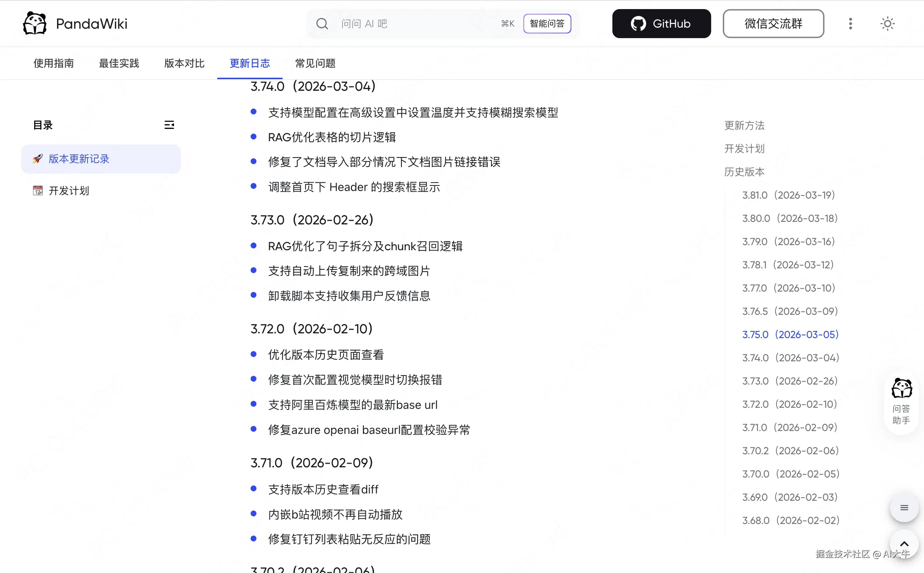Switch to 常见问题 tab
This screenshot has width=924, height=573.
315,63
